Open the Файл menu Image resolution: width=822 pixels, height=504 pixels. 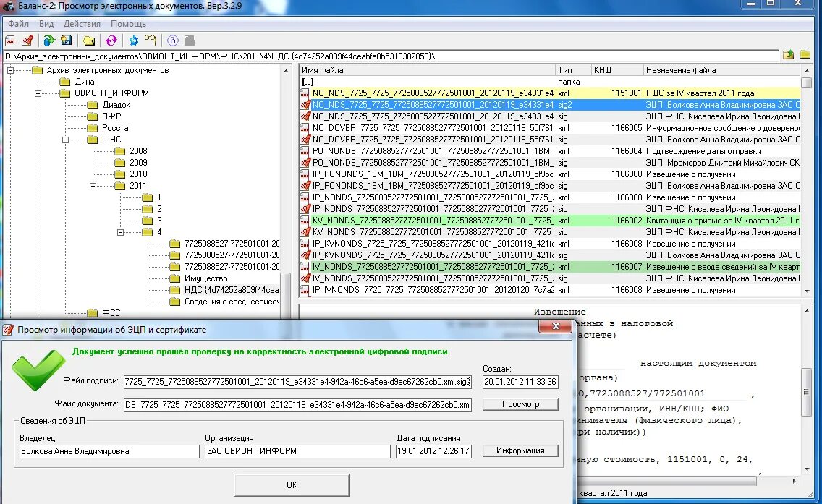click(18, 24)
